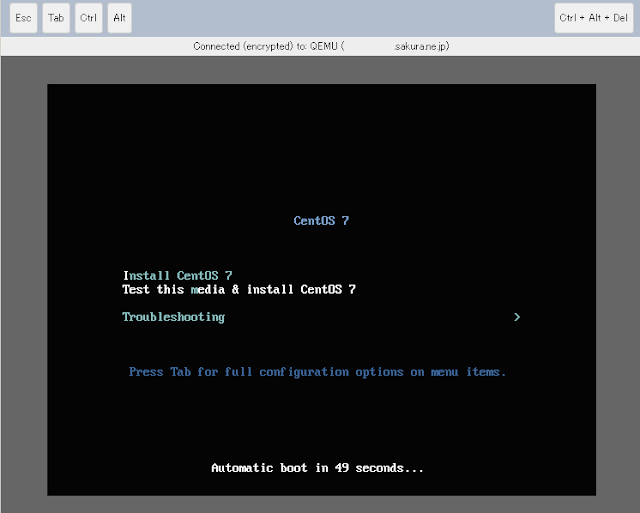The height and width of the screenshot is (513, 640).
Task: Send the Tab key via toolbar
Action: [x=56, y=18]
